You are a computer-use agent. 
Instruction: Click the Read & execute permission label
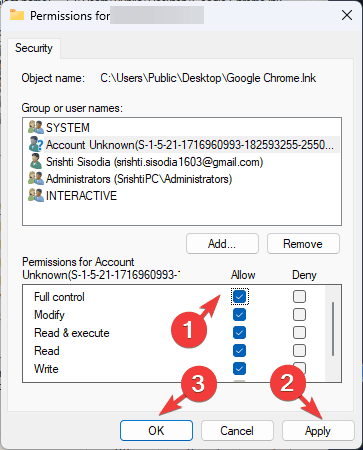(x=72, y=333)
